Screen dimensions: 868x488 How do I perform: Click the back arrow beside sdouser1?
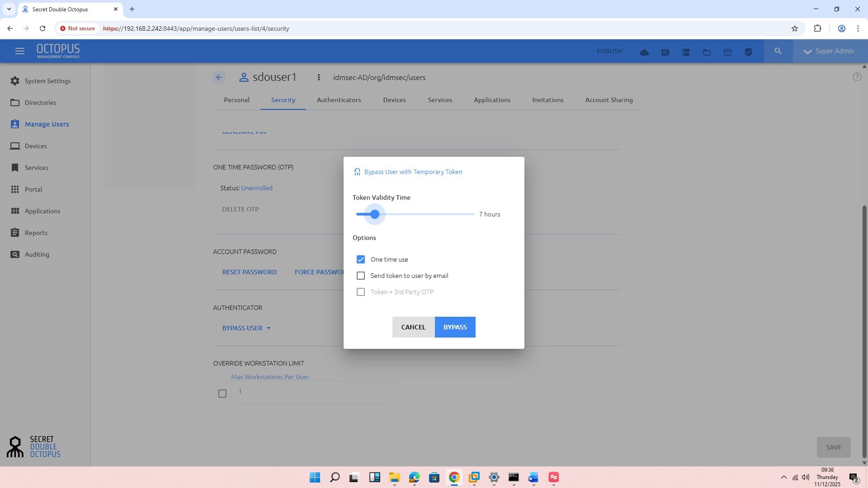pyautogui.click(x=219, y=77)
